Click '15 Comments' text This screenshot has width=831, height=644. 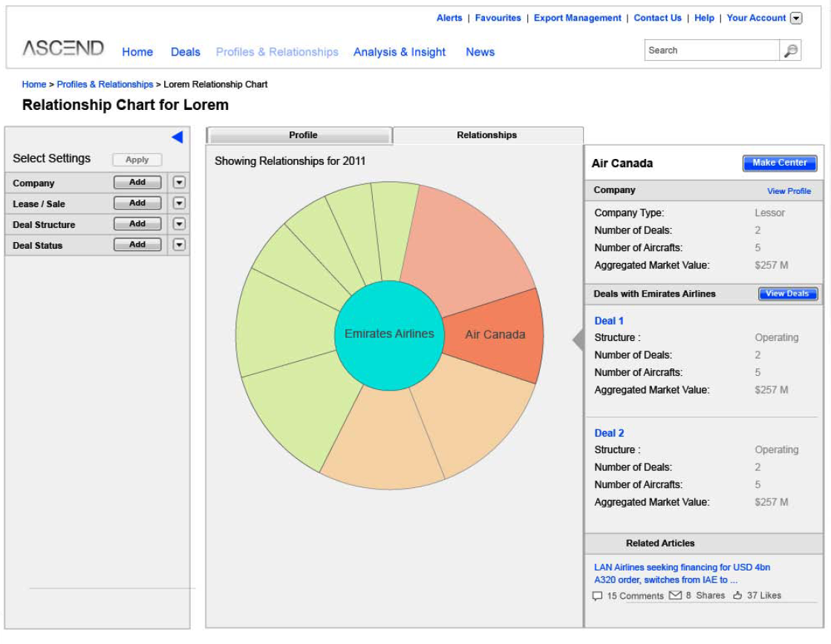point(635,596)
